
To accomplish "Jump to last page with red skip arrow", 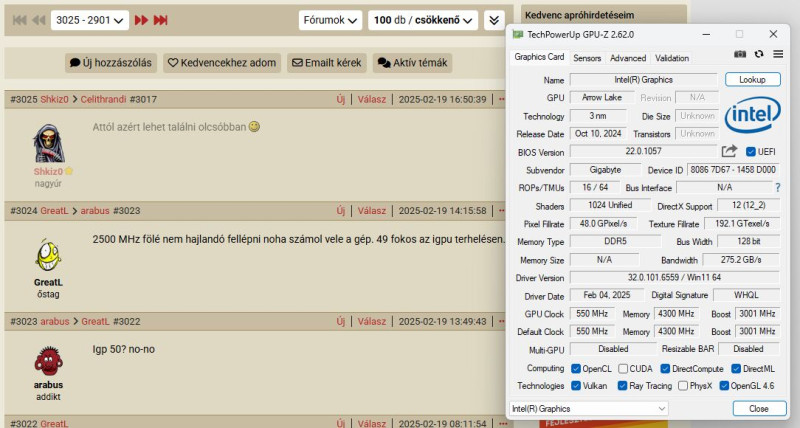I will [x=161, y=20].
